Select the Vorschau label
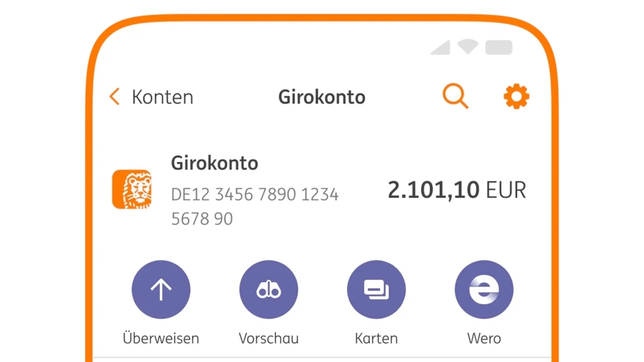The width and height of the screenshot is (644, 362). pyautogui.click(x=269, y=338)
